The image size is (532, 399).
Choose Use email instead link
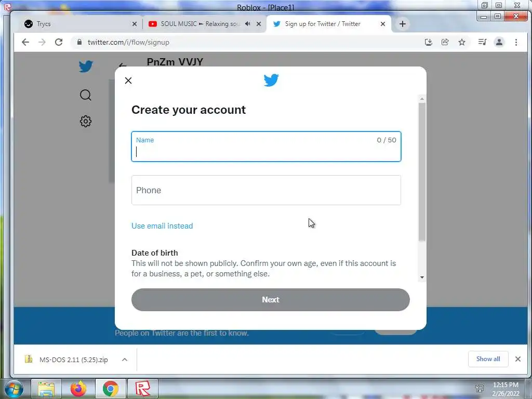pyautogui.click(x=162, y=226)
